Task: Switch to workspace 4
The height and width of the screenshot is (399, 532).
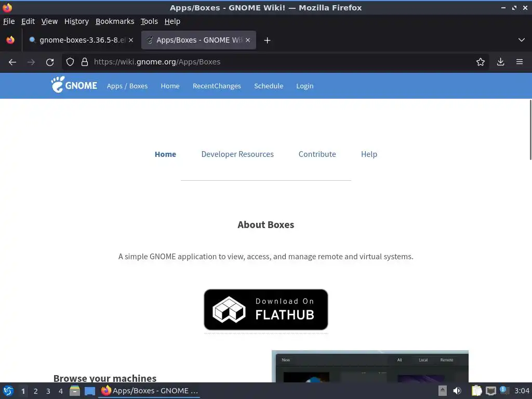Action: point(61,391)
